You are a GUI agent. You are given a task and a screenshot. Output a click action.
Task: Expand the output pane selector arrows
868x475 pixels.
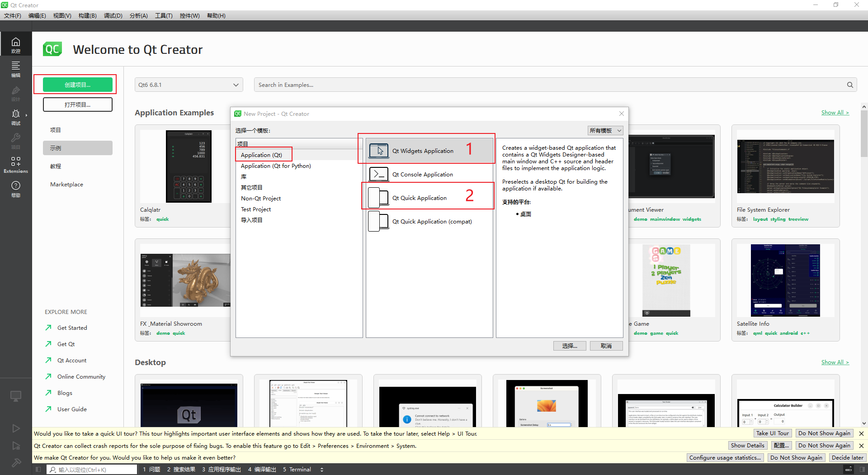pos(322,470)
